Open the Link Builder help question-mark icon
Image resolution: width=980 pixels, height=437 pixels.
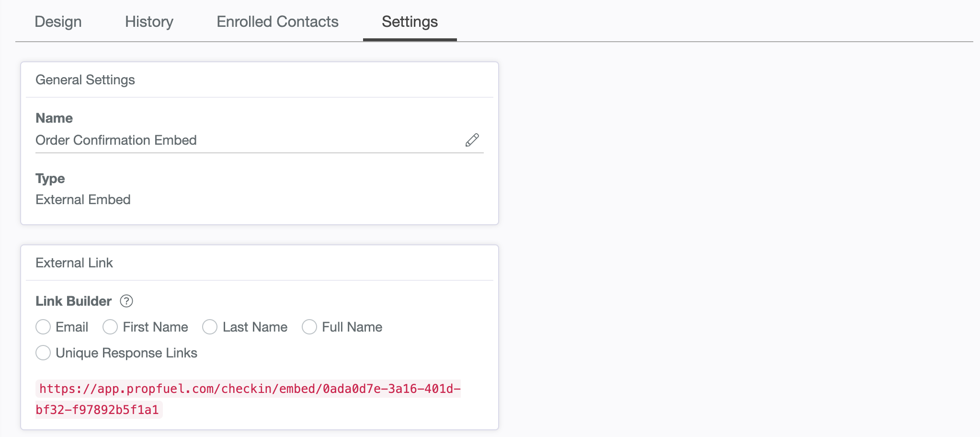click(x=126, y=301)
